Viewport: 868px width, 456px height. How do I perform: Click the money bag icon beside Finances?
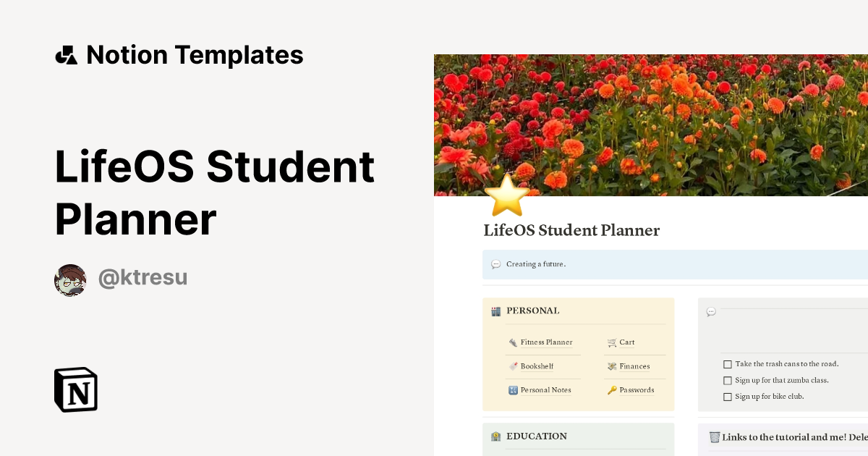click(612, 366)
